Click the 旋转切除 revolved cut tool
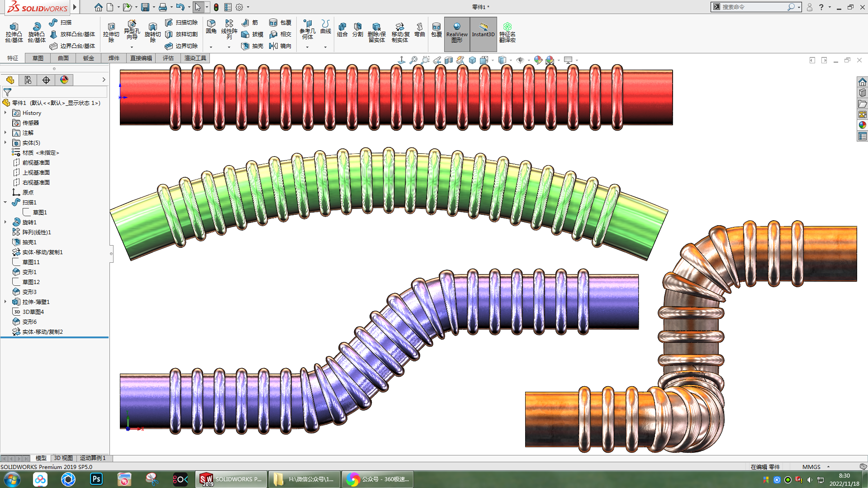Viewport: 868px width, 488px height. point(153,33)
